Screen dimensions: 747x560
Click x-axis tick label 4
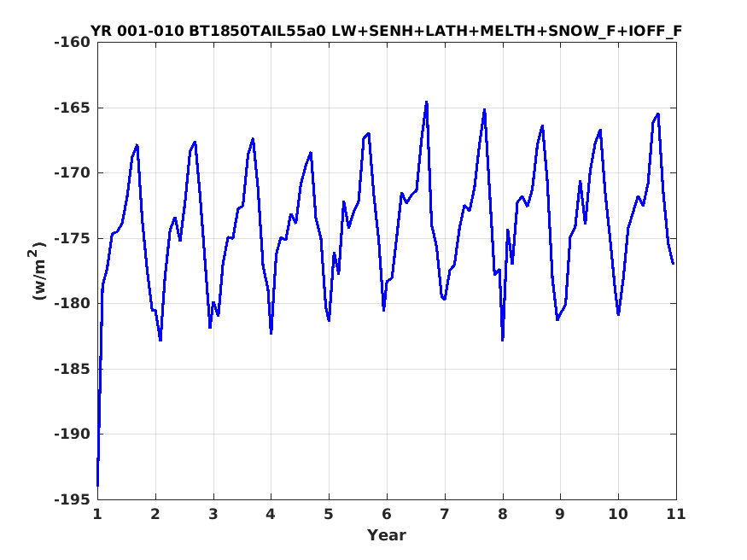(x=271, y=514)
